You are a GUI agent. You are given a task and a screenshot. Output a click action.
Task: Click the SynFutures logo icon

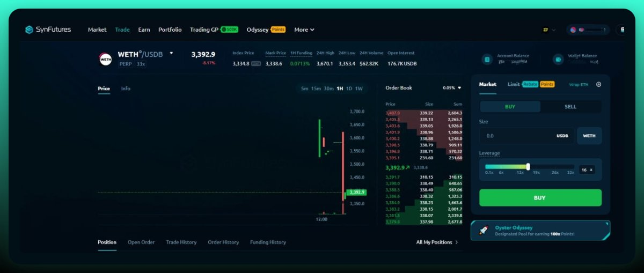pyautogui.click(x=29, y=29)
